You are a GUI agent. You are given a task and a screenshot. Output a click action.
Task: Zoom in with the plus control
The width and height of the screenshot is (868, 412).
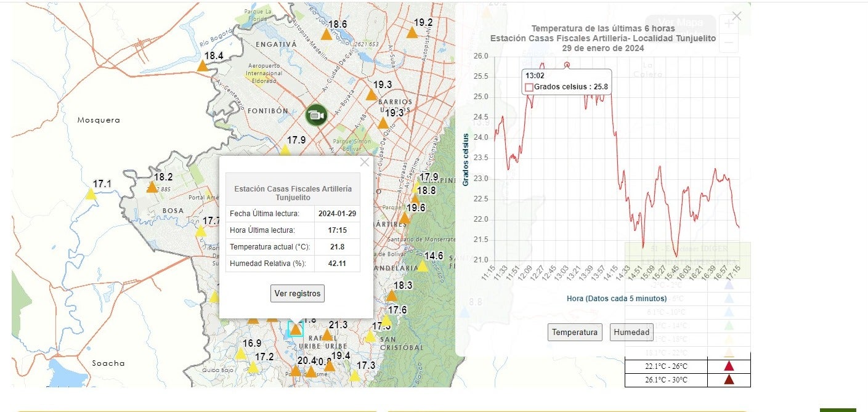pyautogui.click(x=728, y=23)
